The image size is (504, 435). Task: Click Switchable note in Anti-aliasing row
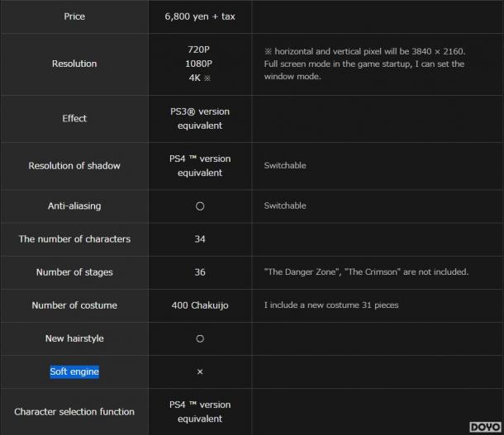click(x=285, y=206)
